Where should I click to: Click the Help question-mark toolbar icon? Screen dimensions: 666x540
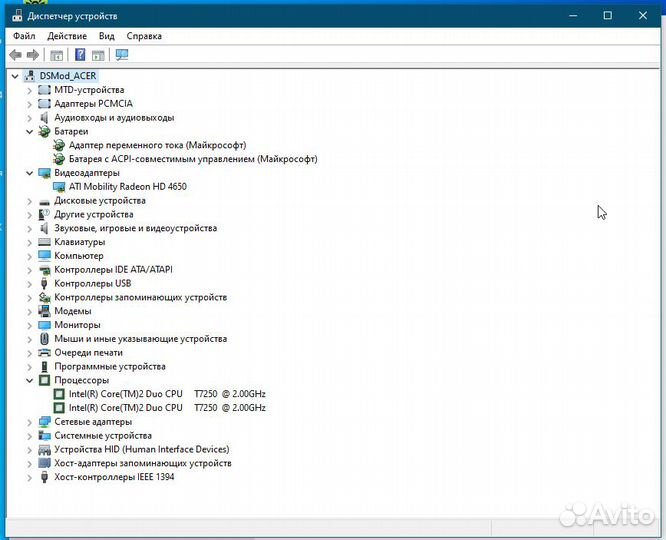pyautogui.click(x=80, y=55)
